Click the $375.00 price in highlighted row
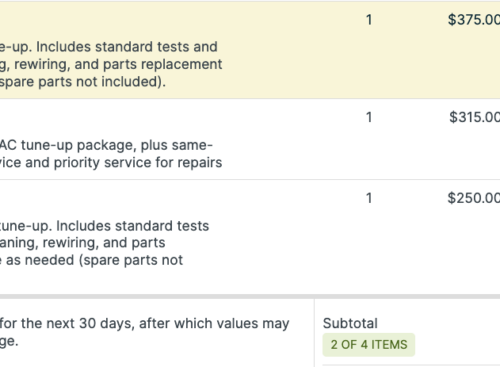500x367 pixels. [474, 20]
